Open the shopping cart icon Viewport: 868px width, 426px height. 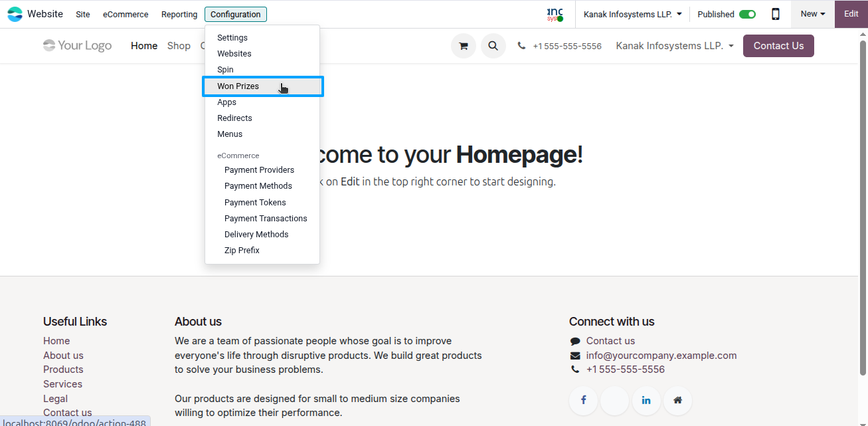click(464, 46)
